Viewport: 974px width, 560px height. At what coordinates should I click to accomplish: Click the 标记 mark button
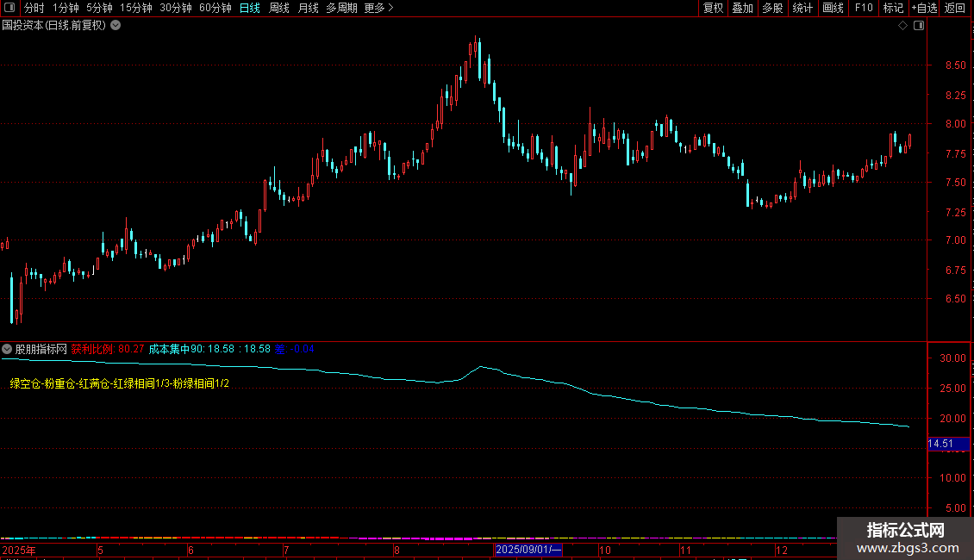coord(893,8)
